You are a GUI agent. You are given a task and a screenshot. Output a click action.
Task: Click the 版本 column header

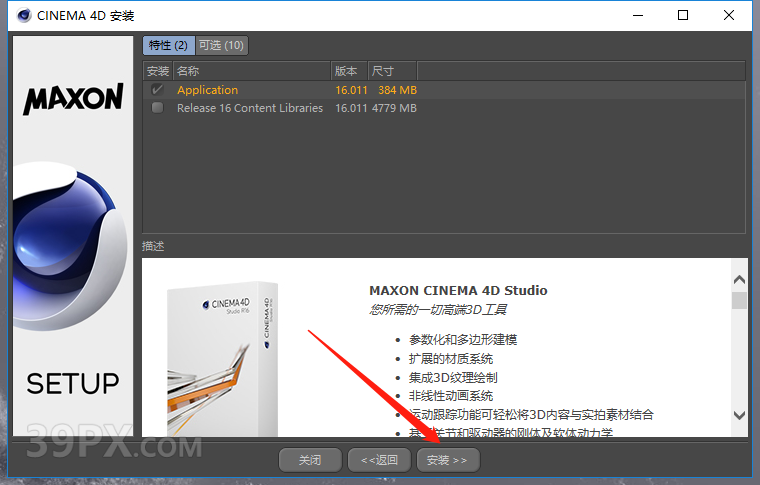click(x=349, y=71)
